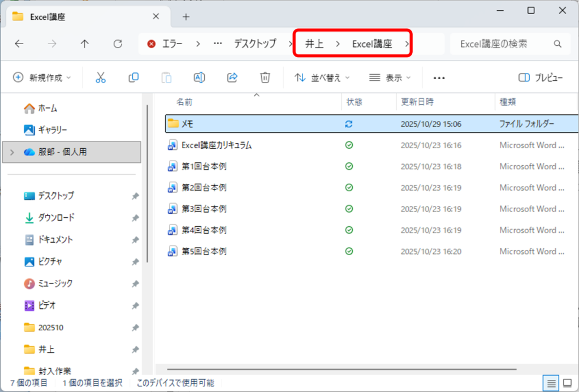This screenshot has height=392, width=579.
Task: Toggle the プレビュー pane button
Action: (x=541, y=77)
